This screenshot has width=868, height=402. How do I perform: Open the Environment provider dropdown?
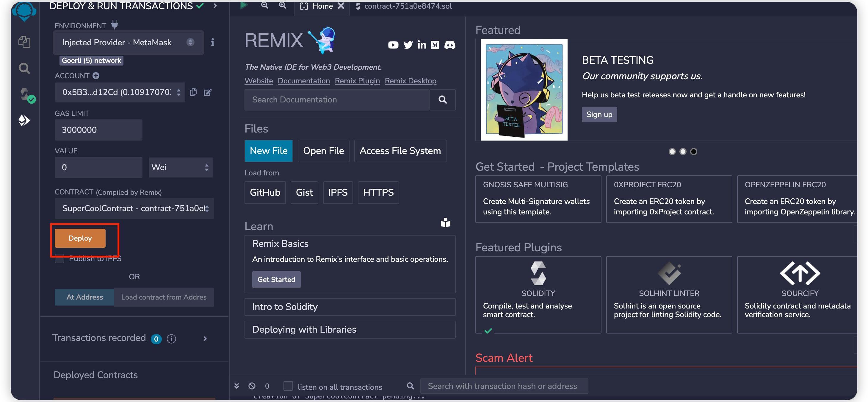128,43
